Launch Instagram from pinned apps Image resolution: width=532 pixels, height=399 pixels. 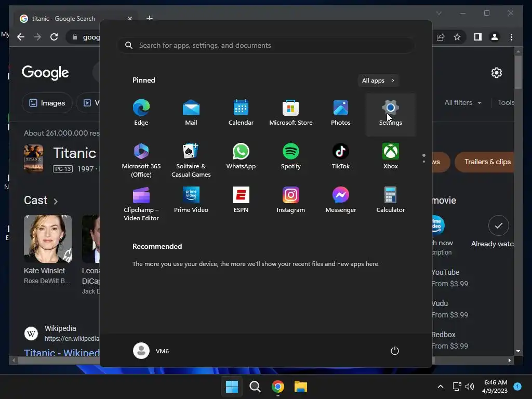pyautogui.click(x=291, y=200)
